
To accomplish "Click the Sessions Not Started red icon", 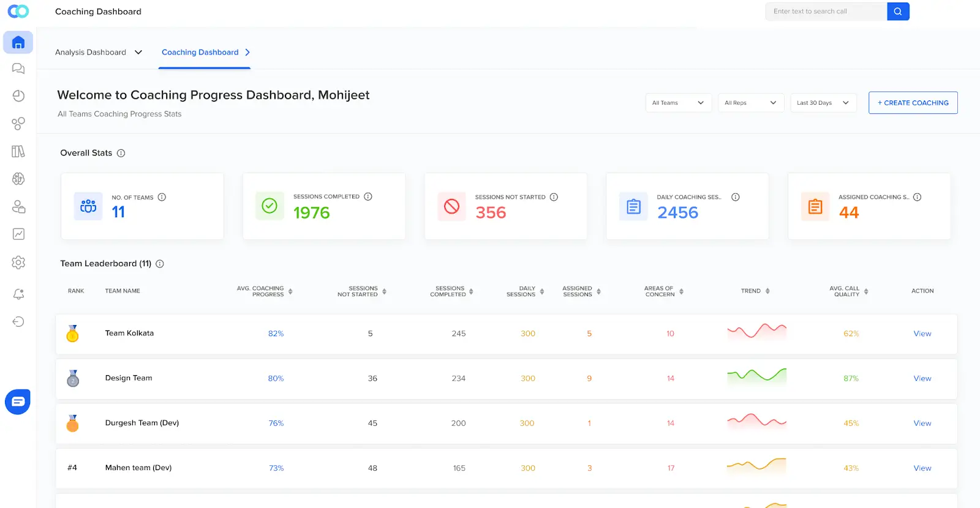I will (451, 206).
